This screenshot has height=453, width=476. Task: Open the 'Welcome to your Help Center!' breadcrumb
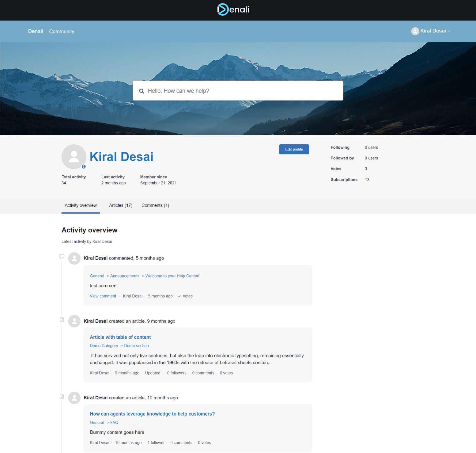point(172,276)
